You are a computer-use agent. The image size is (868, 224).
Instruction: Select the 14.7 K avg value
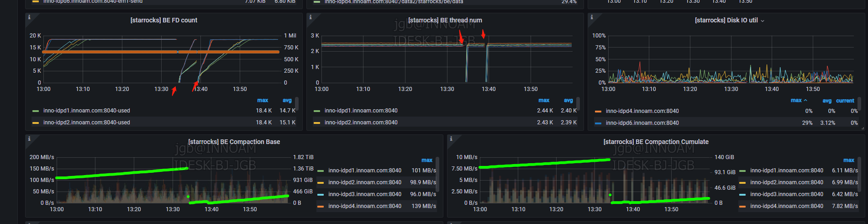click(x=288, y=111)
